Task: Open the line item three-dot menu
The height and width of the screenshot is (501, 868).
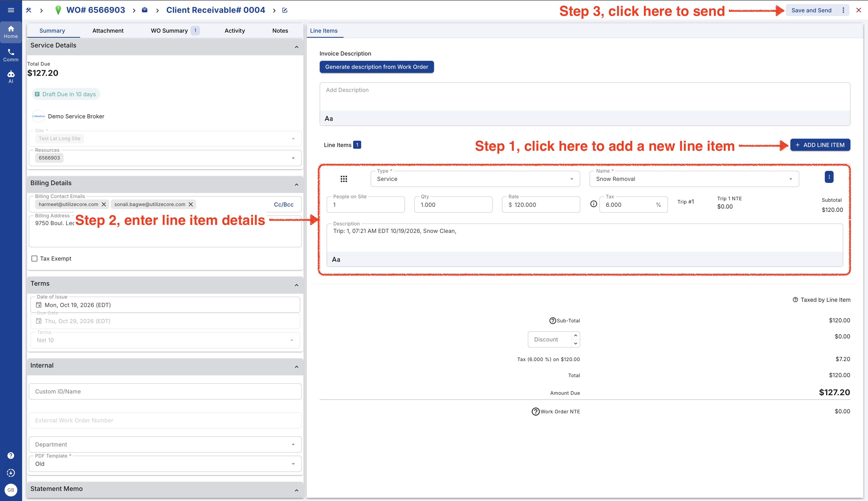Action: pos(829,177)
